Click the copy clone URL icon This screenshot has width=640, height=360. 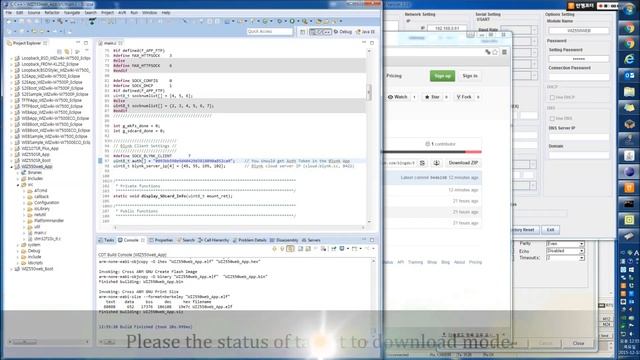click(422, 163)
